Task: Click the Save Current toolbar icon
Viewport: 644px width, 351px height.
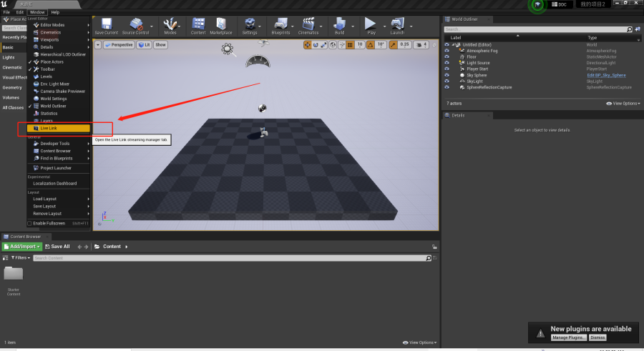Action: 107,26
